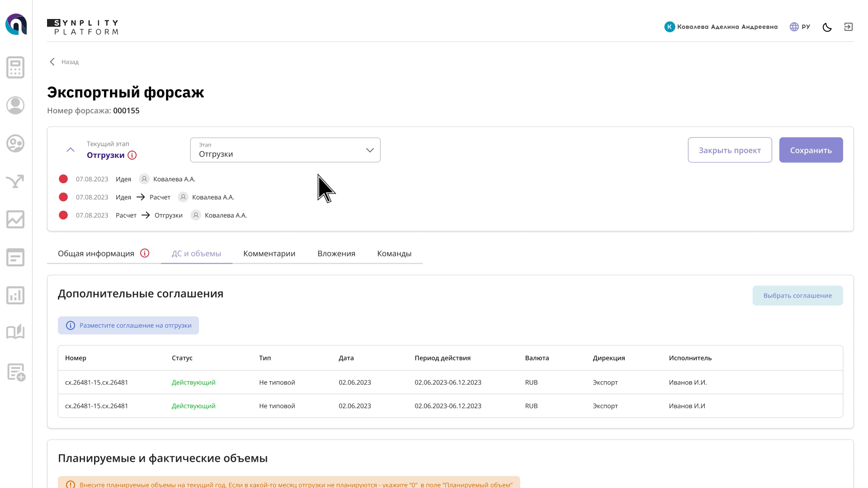Open the РУ language selector

(x=800, y=27)
